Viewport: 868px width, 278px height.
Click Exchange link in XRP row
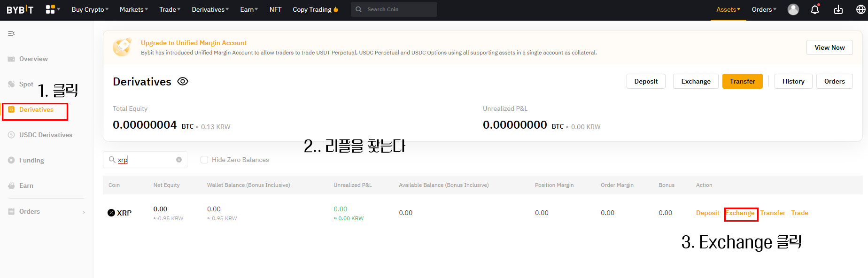click(x=740, y=213)
